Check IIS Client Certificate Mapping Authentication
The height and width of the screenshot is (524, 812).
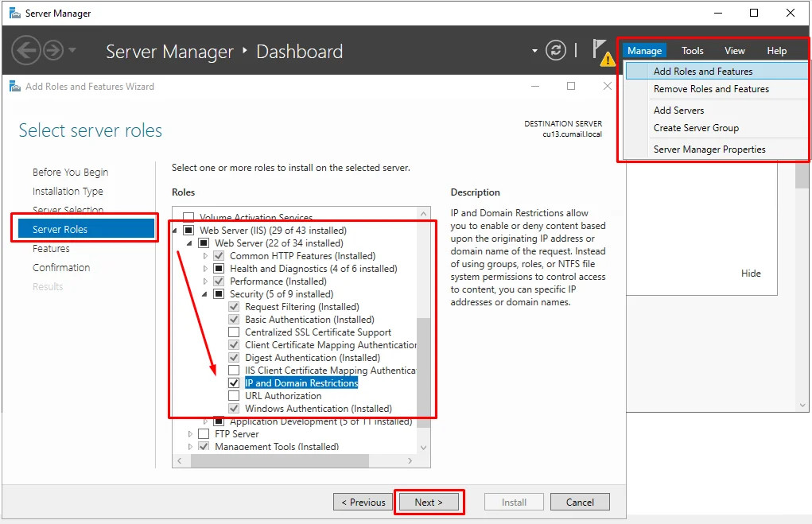[234, 371]
